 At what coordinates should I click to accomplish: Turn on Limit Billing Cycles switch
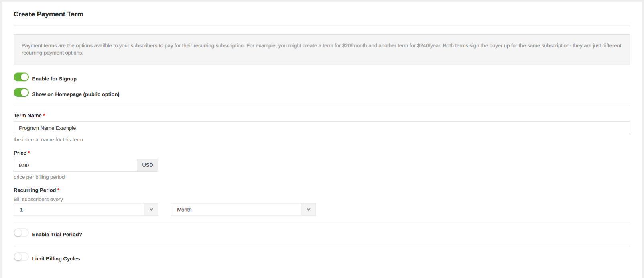point(21,257)
